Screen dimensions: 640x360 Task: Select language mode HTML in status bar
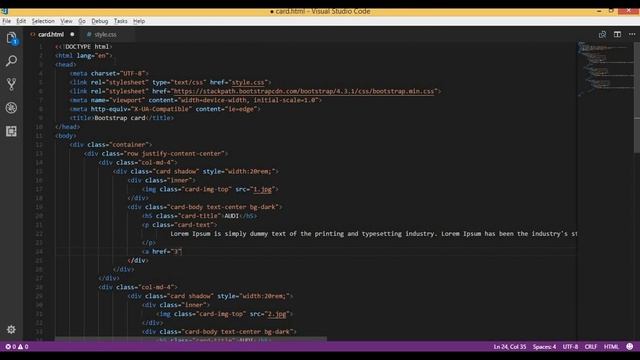coord(611,347)
